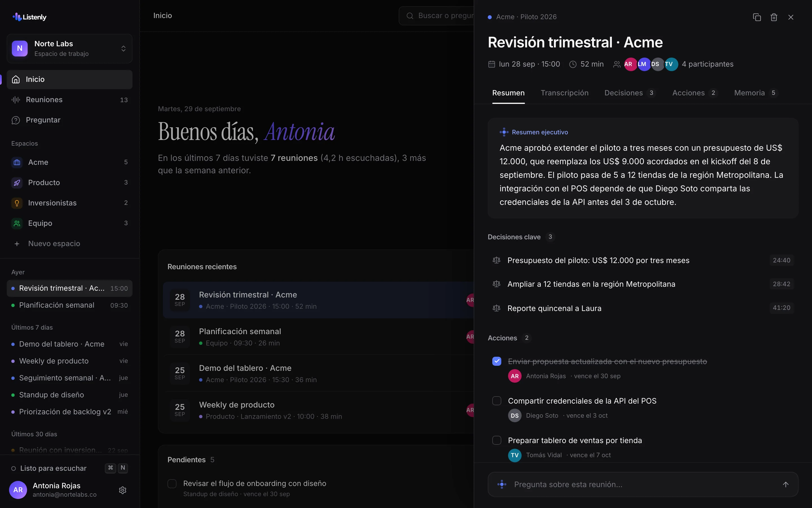Delete the meeting with the trash icon
The image size is (812, 508).
tap(774, 17)
